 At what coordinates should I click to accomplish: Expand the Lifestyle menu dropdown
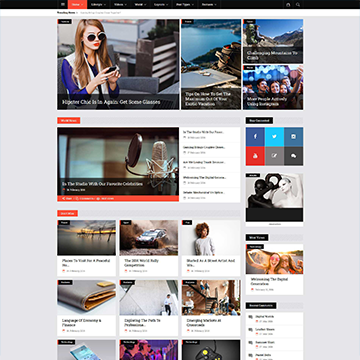[99, 4]
